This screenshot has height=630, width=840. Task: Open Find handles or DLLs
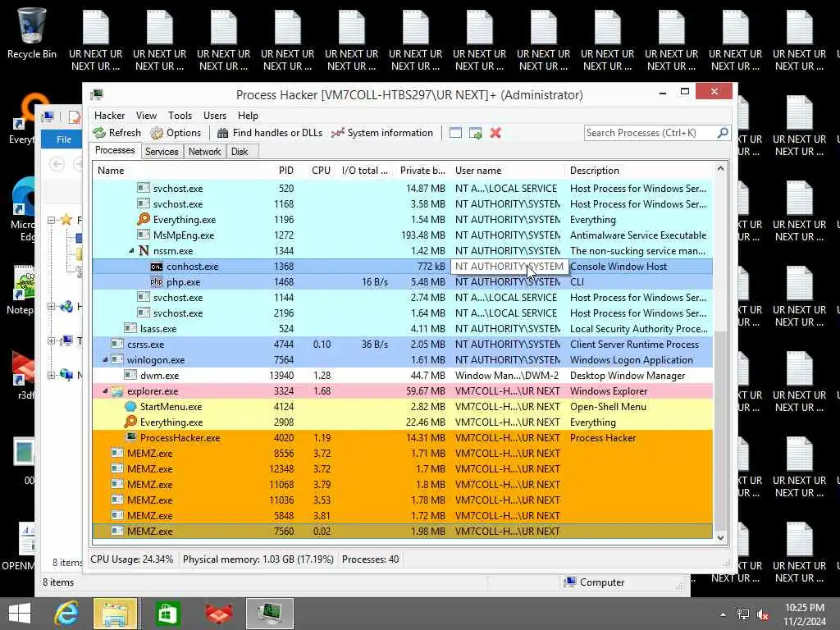269,133
